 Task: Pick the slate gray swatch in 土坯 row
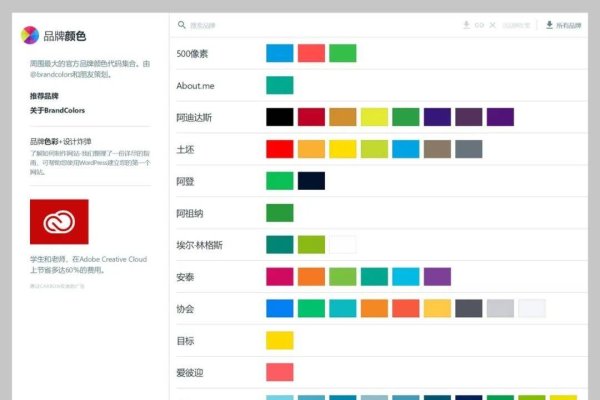tap(469, 149)
